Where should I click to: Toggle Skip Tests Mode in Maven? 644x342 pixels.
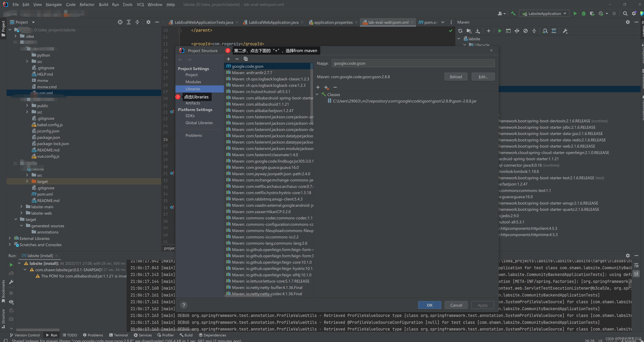(526, 31)
